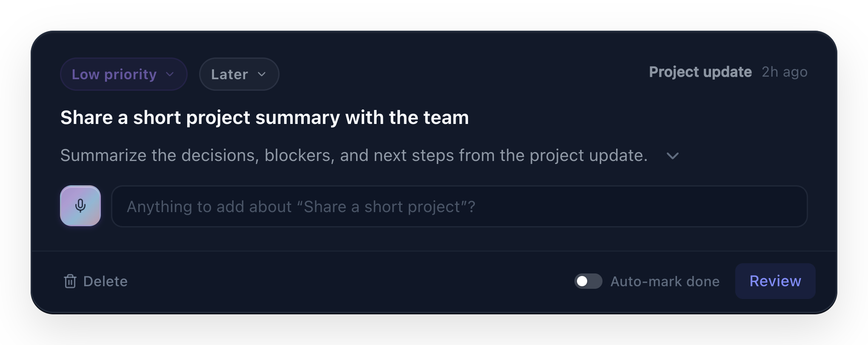Screen dimensions: 868x345
Task: Click the 2h ago timestamp
Action: click(x=785, y=72)
